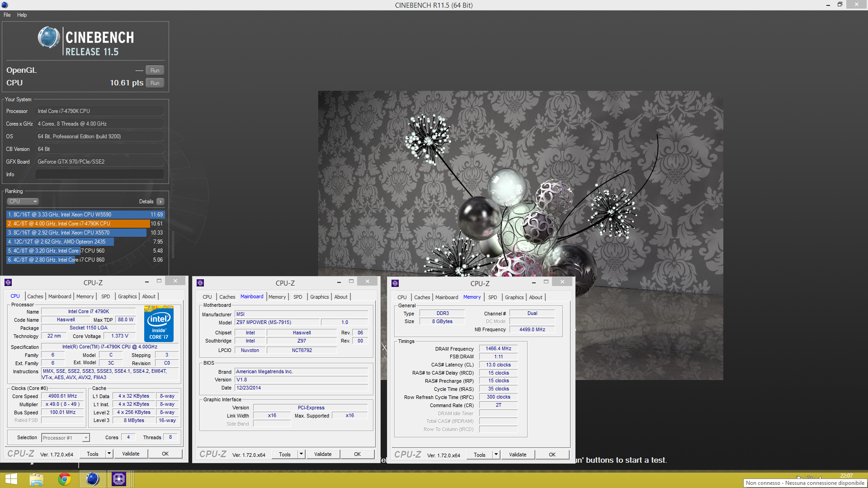Image resolution: width=868 pixels, height=488 pixels.
Task: Select ranking row AMD Opteron 2435
Action: 85,242
